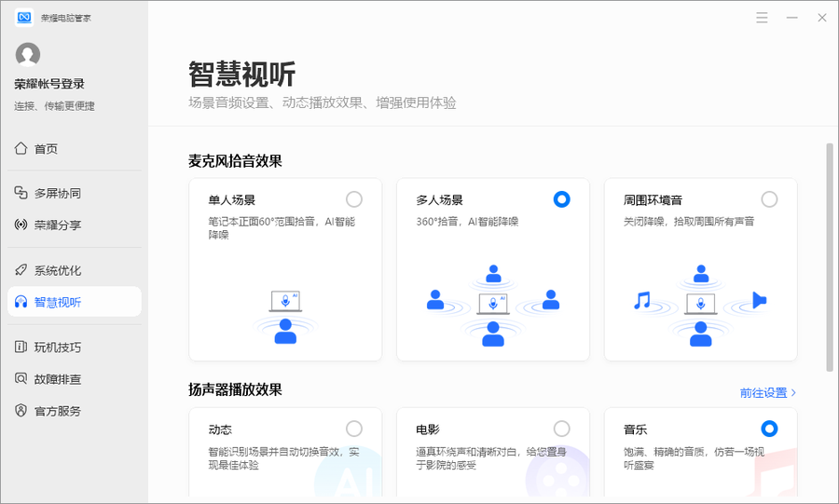Click 荣耀帐号登录 to sign in

pyautogui.click(x=49, y=84)
